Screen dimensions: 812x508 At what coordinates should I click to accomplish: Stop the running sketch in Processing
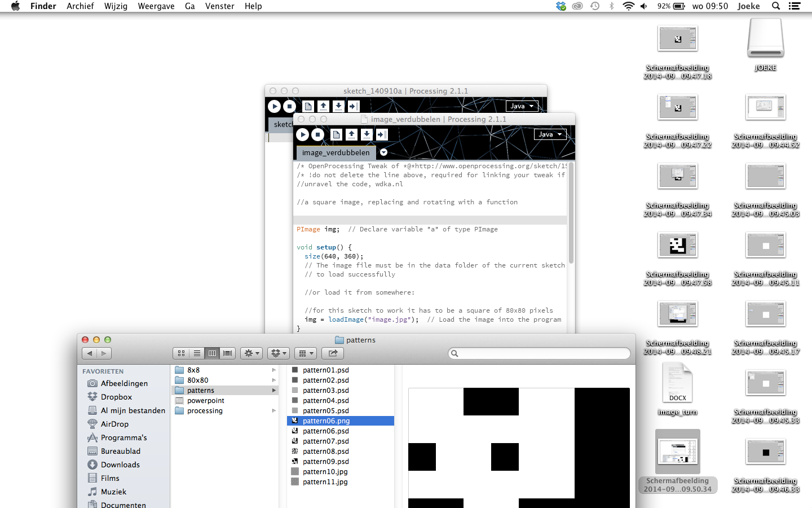coord(317,134)
